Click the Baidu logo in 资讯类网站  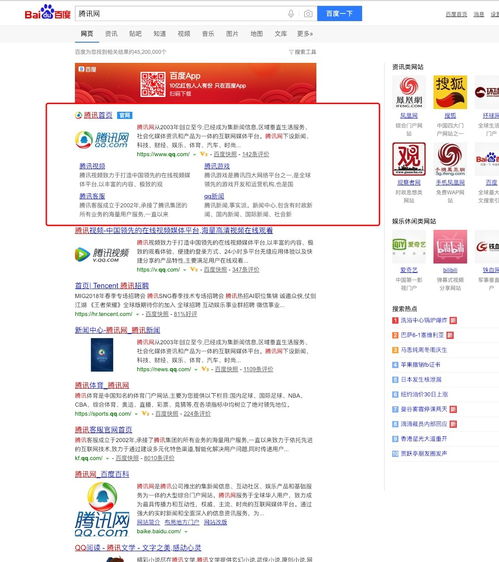[487, 159]
